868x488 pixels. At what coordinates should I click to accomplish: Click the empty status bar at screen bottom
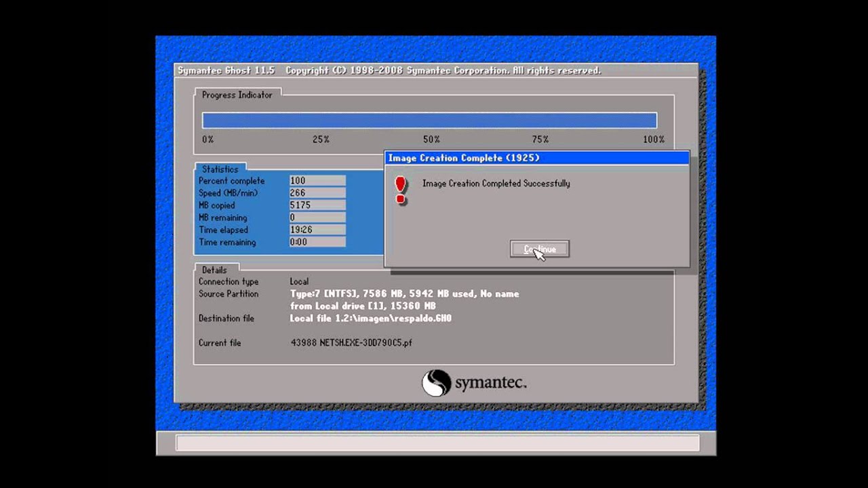point(437,442)
